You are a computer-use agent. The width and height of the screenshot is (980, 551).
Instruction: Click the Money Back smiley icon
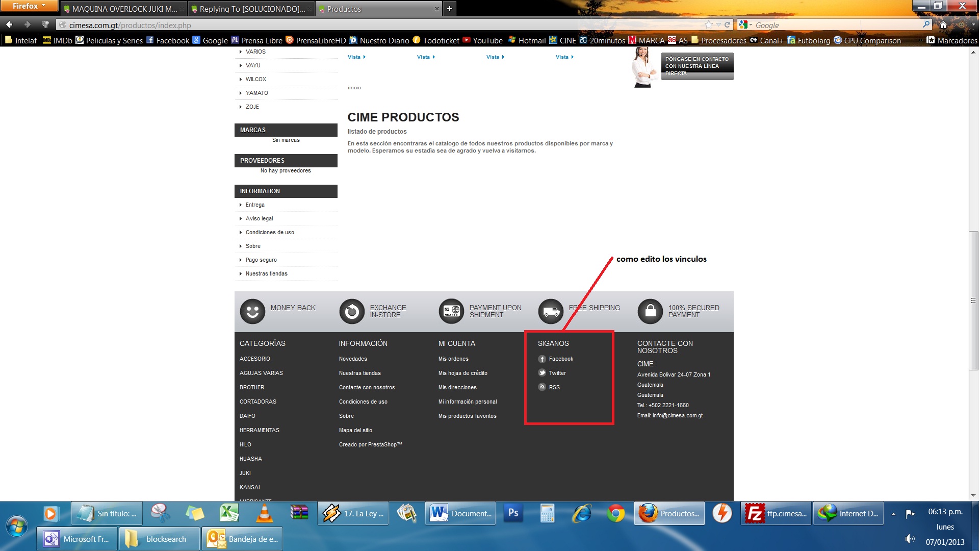pyautogui.click(x=252, y=311)
